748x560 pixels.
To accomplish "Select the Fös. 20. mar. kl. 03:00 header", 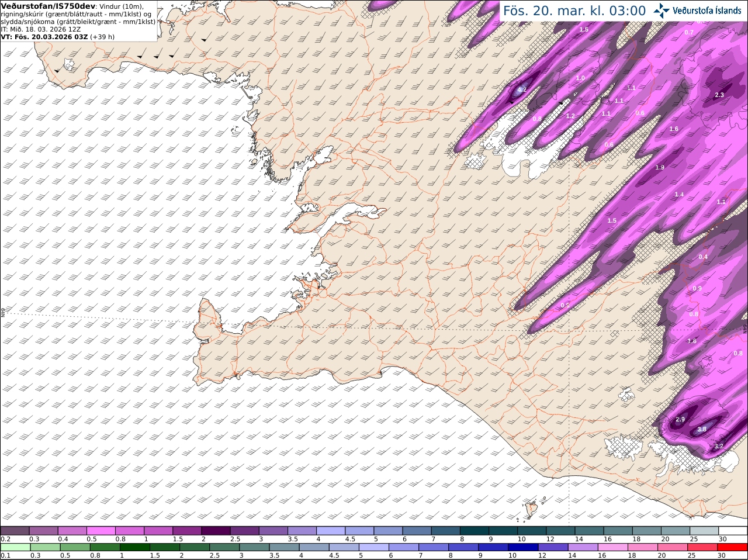I will [574, 11].
